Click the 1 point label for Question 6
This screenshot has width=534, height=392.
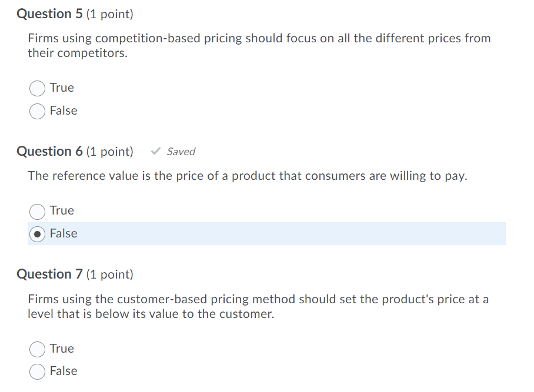pos(109,152)
